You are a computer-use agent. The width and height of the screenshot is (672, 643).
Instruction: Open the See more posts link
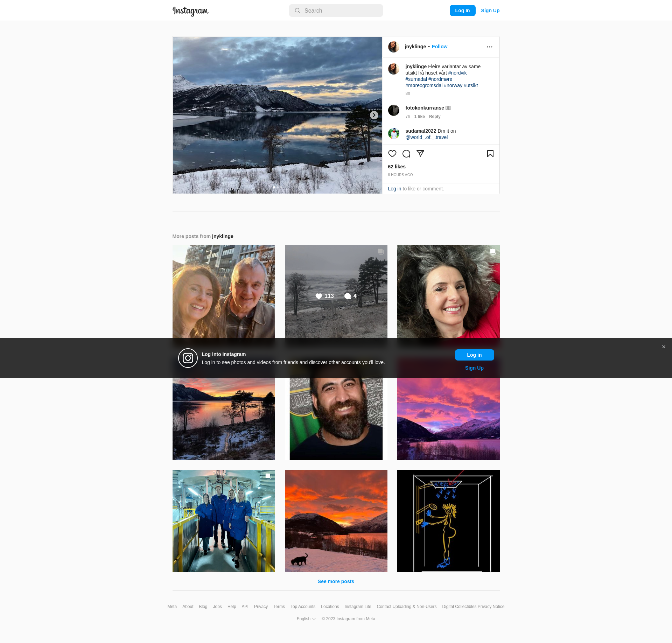pos(336,581)
